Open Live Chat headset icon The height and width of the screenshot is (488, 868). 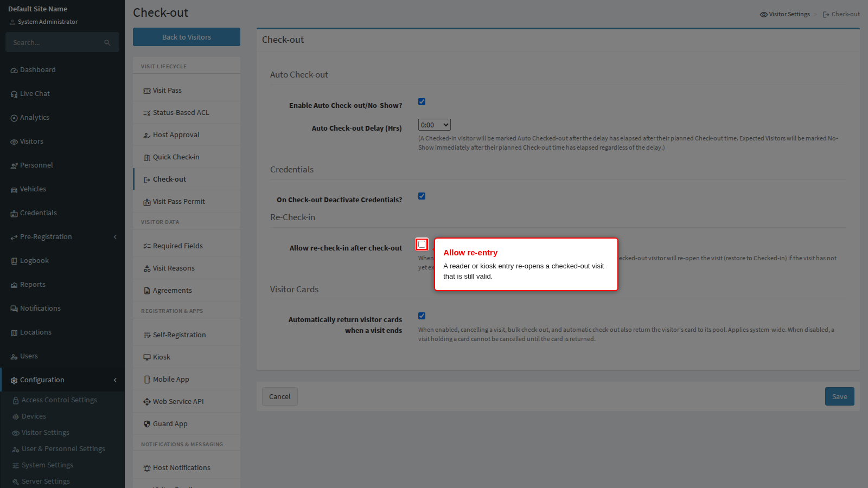tap(14, 94)
